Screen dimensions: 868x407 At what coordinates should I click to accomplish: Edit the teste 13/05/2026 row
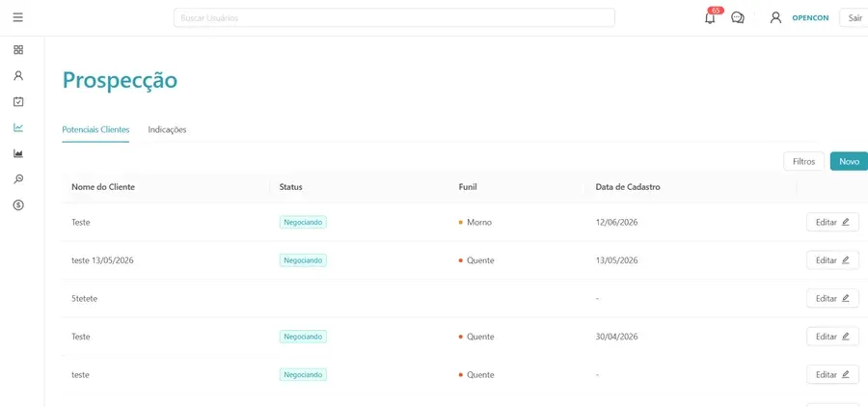pyautogui.click(x=832, y=260)
